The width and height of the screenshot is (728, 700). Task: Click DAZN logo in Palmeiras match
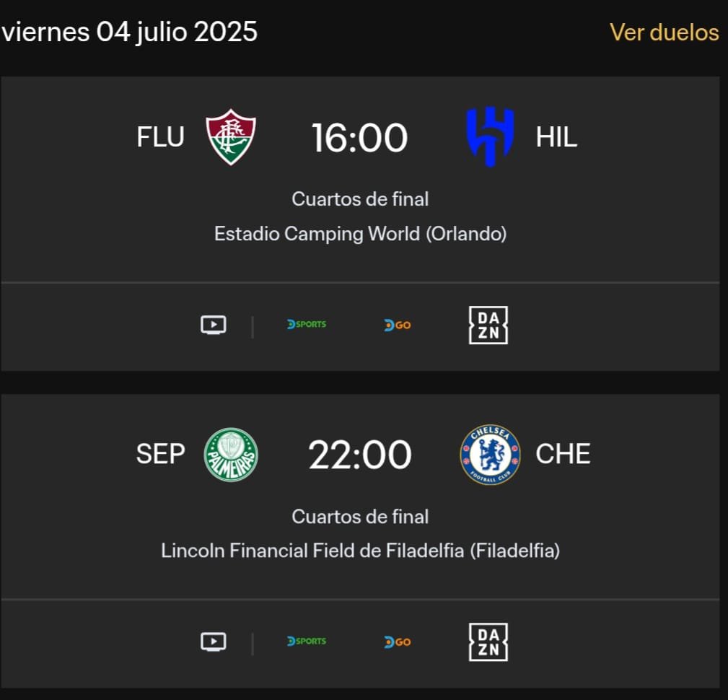(x=488, y=642)
